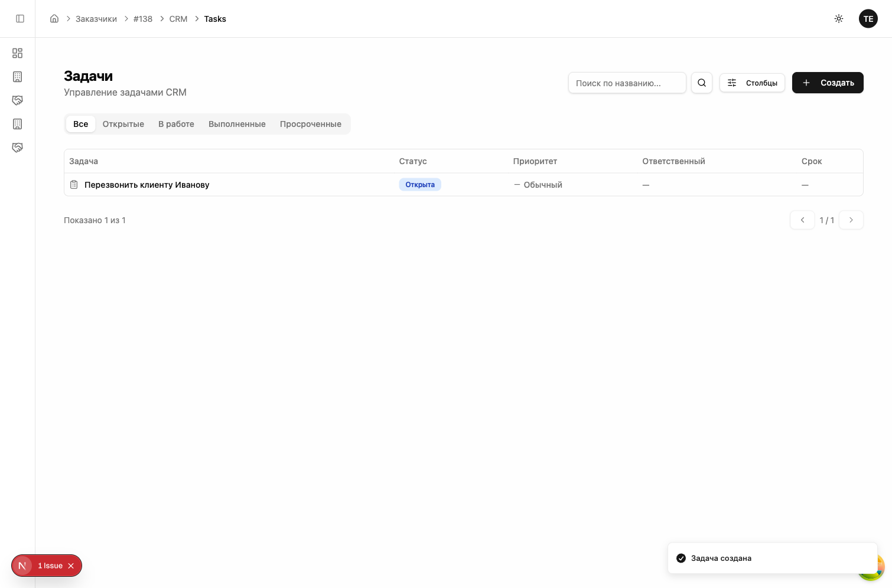Screen dimensions: 892x588
Task: Show the Просроченные tab
Action: (310, 124)
